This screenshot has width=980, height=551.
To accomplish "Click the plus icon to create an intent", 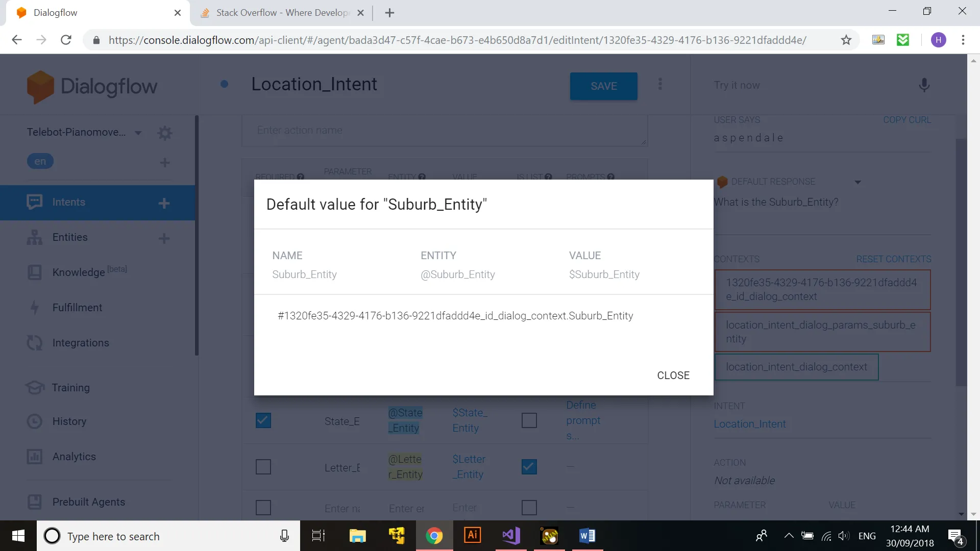I will pos(164,203).
